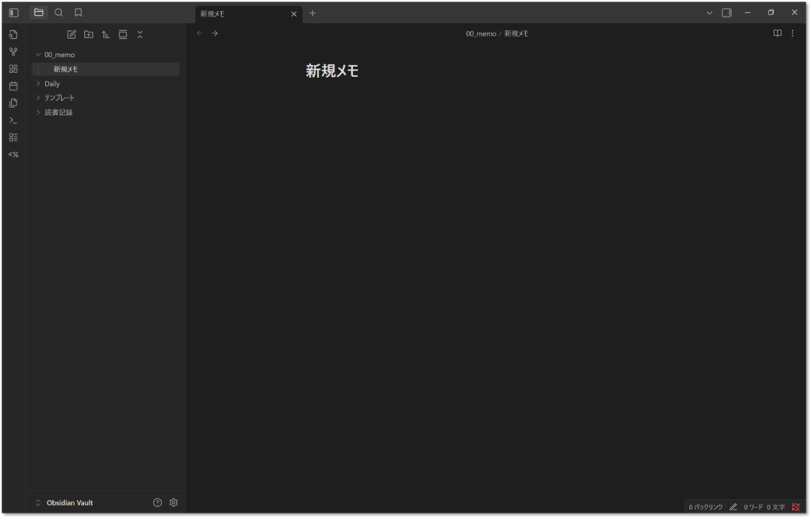Toggle the right sidebar visibility

click(x=726, y=13)
